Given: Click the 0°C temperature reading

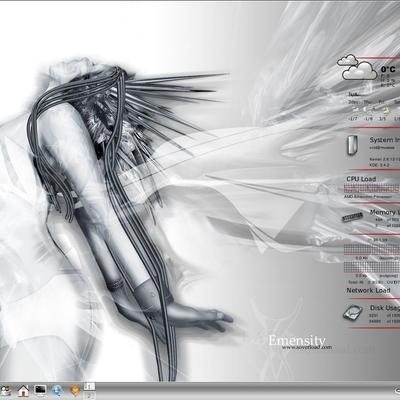Looking at the screenshot, I should pyautogui.click(x=388, y=69).
